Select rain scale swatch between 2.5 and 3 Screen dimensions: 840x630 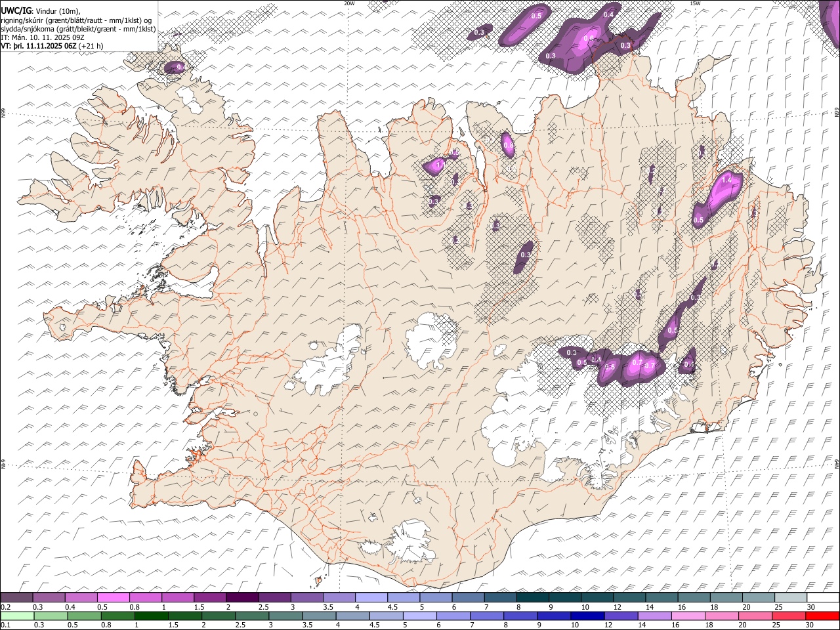tap(251, 616)
